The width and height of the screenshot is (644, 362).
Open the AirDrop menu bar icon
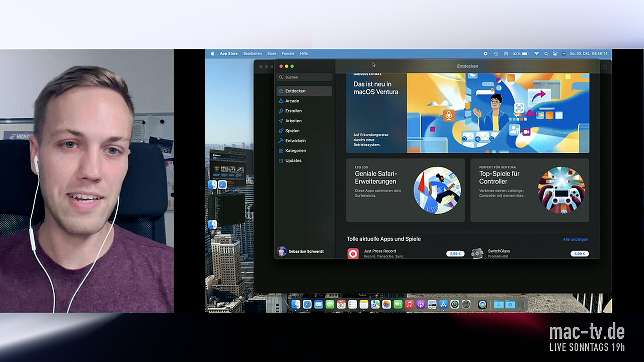point(506,53)
